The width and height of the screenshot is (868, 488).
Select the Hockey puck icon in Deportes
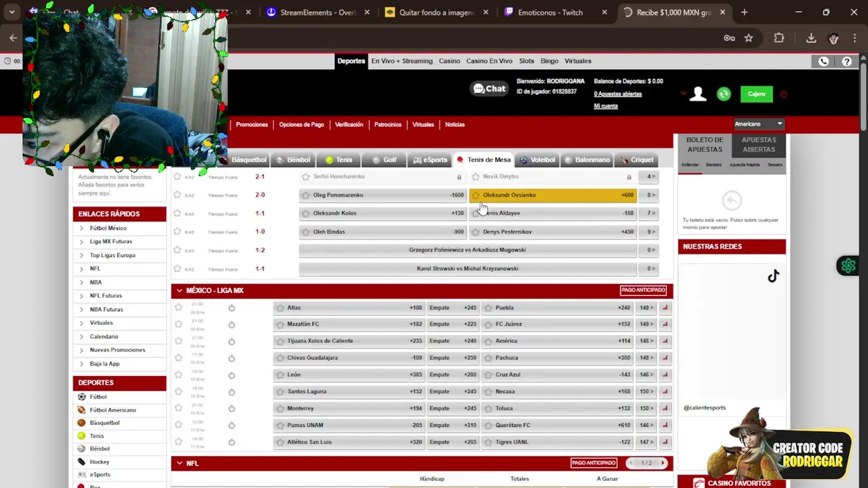[x=81, y=462]
